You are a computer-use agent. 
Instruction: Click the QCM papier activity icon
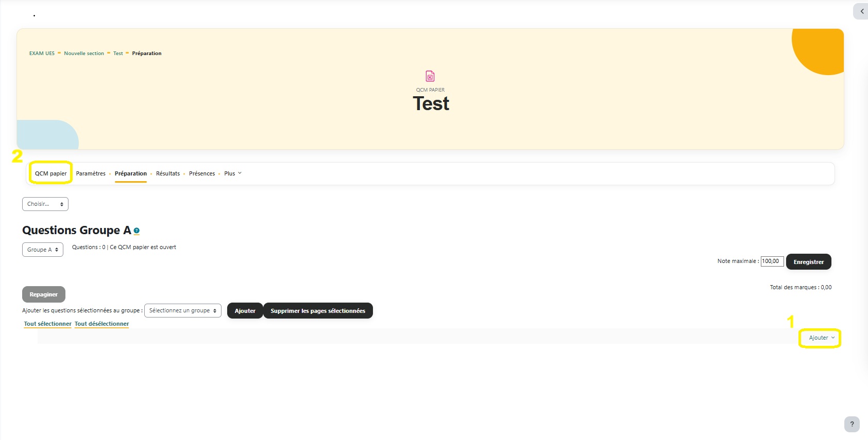pos(430,76)
